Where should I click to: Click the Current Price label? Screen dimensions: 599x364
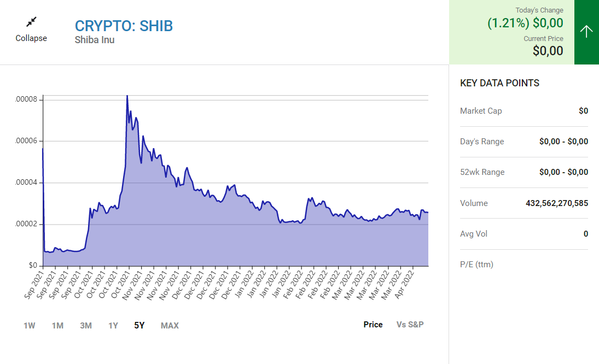click(543, 39)
